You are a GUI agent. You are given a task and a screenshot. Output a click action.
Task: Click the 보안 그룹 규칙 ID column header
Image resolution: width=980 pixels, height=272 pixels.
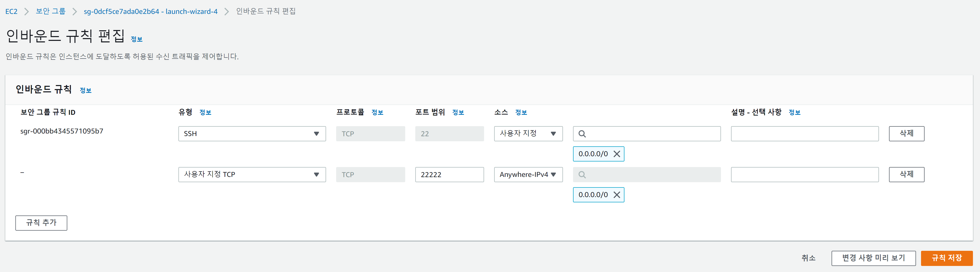48,112
